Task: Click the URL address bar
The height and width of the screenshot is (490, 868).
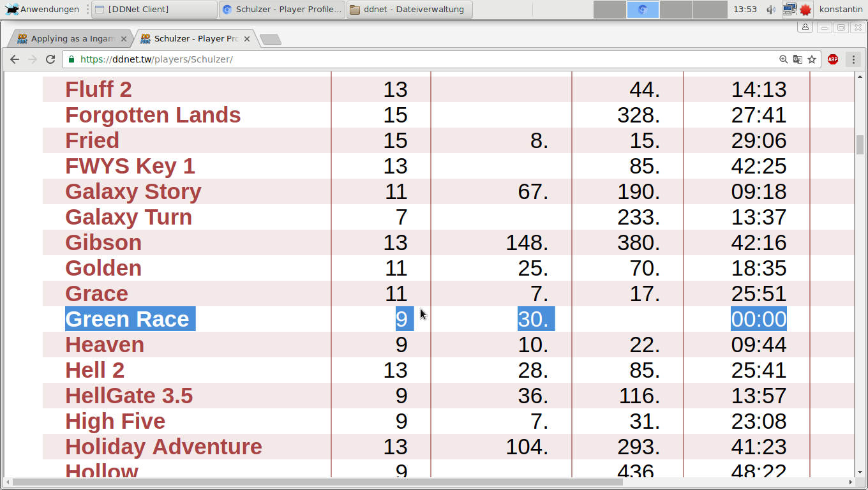Action: (421, 59)
